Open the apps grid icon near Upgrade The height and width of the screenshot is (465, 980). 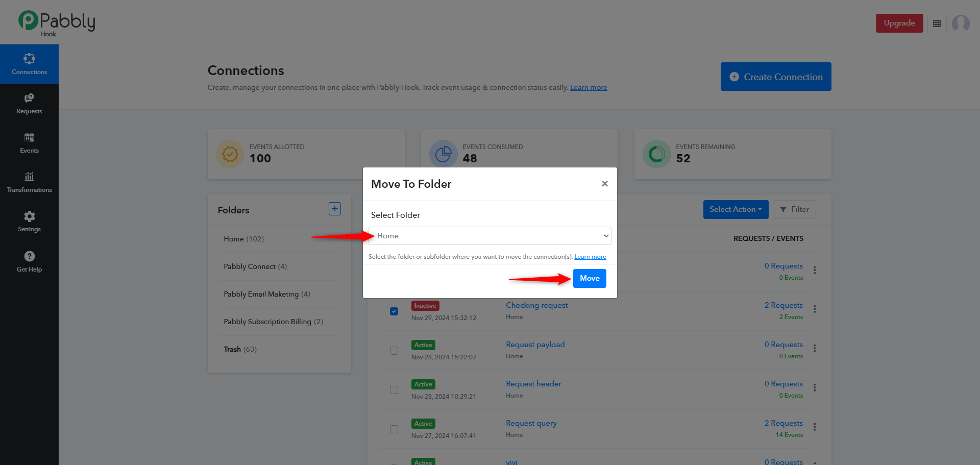coord(937,23)
